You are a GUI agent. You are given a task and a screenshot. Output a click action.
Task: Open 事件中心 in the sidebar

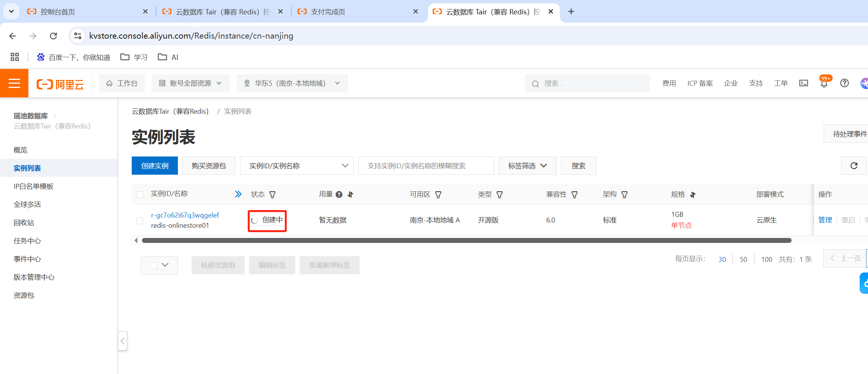tap(27, 259)
